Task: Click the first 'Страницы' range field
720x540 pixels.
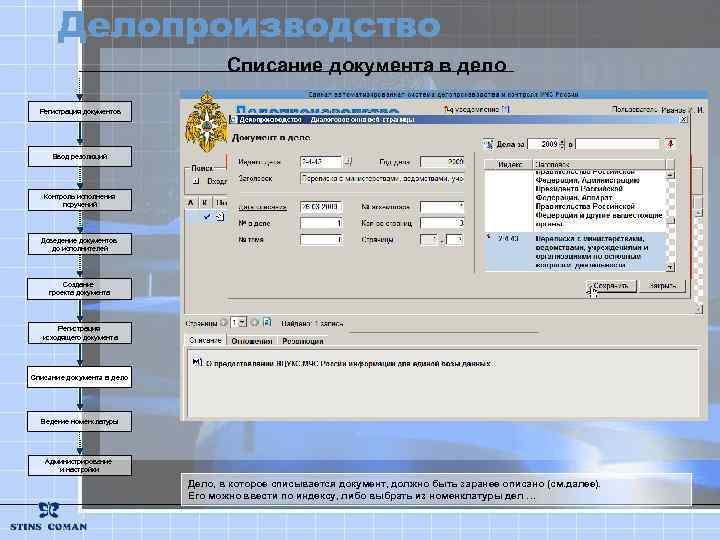Action: (429, 239)
